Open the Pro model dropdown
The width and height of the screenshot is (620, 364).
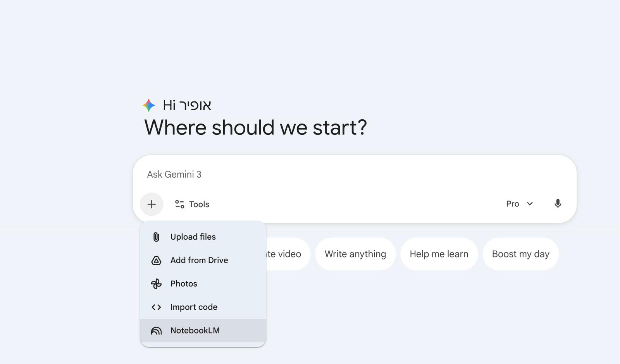(513, 204)
